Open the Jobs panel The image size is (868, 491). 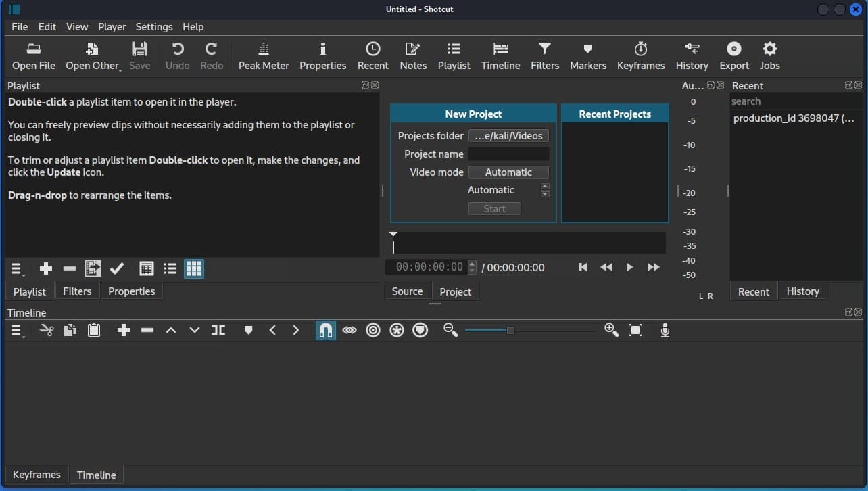click(769, 56)
